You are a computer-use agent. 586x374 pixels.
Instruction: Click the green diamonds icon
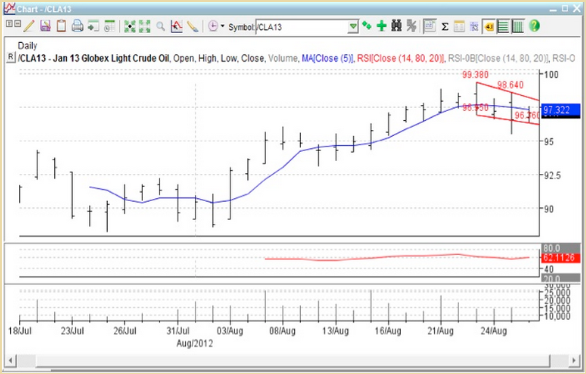[367, 26]
